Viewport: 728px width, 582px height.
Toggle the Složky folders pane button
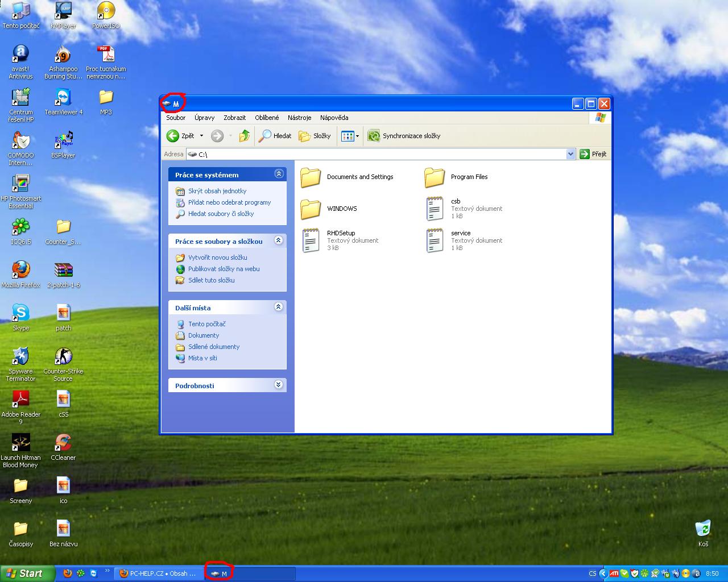pos(315,136)
